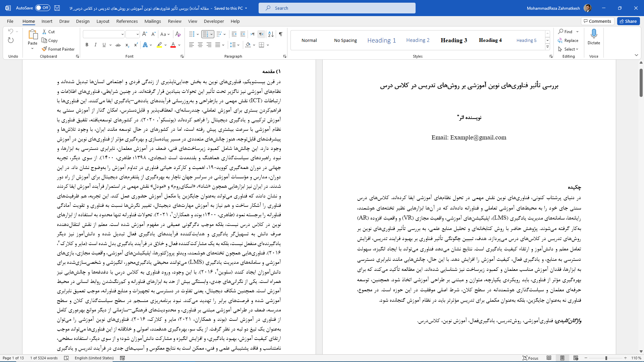Toggle show paragraph marks
The width and height of the screenshot is (644, 362).
281,34
